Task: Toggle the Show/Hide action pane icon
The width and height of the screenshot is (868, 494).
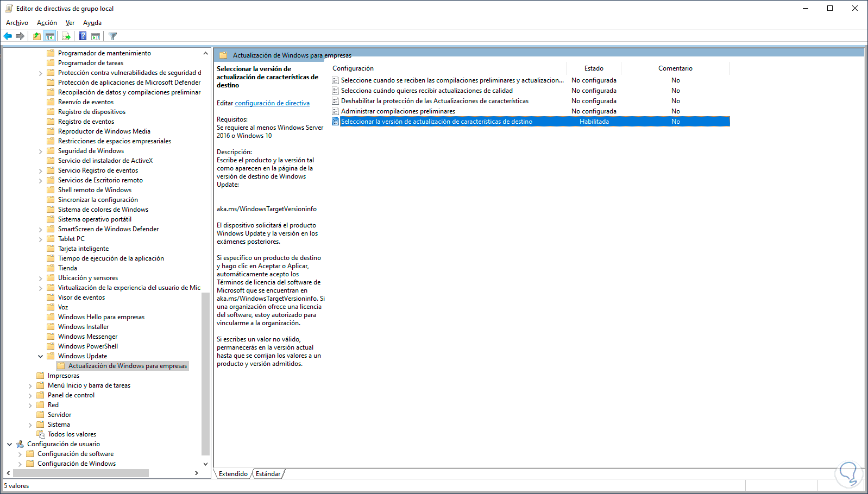Action: click(x=96, y=36)
